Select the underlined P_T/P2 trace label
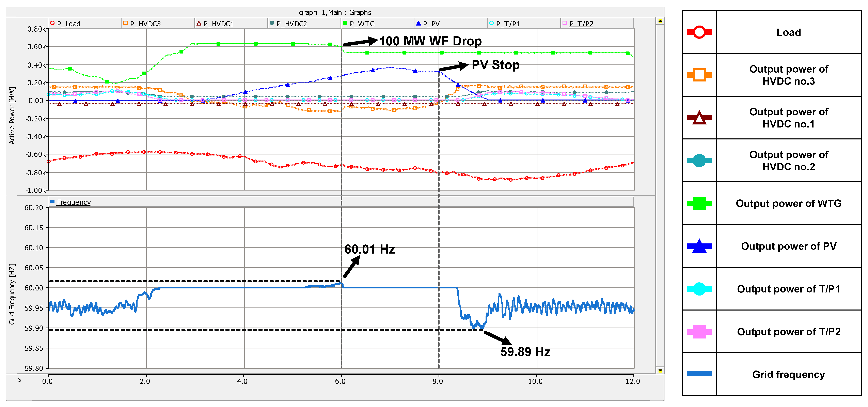This screenshot has width=868, height=407. pyautogui.click(x=581, y=24)
